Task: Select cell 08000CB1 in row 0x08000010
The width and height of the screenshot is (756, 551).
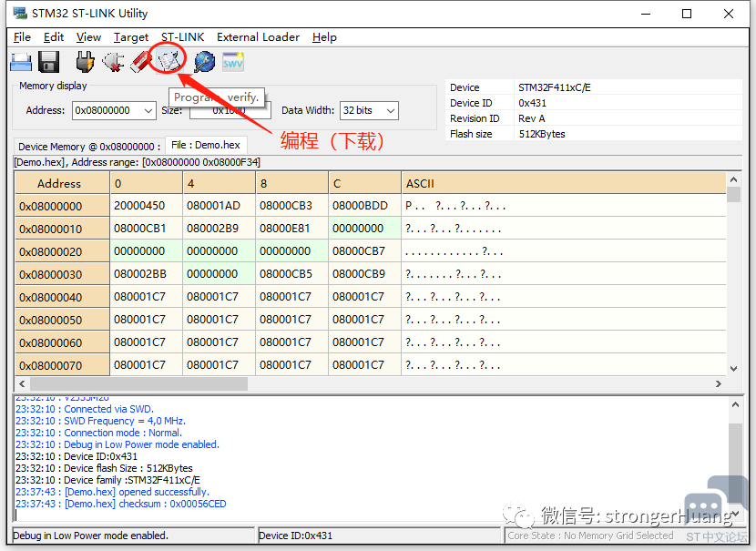Action: point(146,229)
